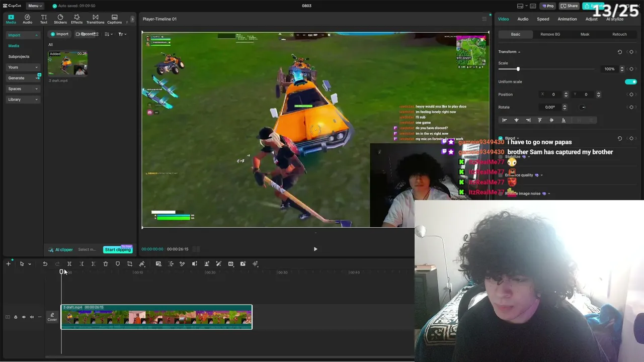Toggle the main track thumbnail icon

click(8, 317)
